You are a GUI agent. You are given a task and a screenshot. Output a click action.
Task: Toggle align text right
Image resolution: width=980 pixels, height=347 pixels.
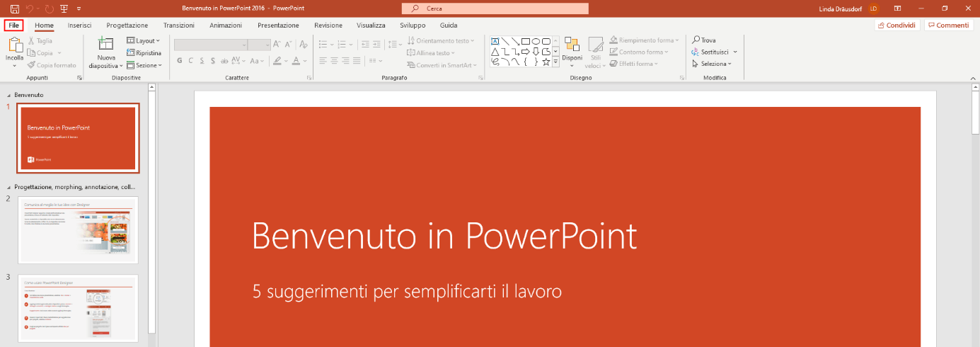pyautogui.click(x=347, y=61)
